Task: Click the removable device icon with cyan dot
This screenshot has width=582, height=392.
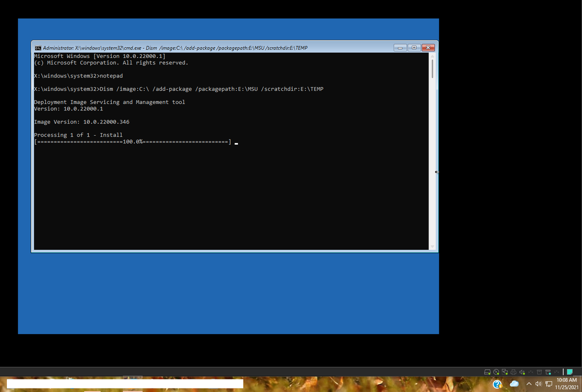Action: click(x=548, y=372)
